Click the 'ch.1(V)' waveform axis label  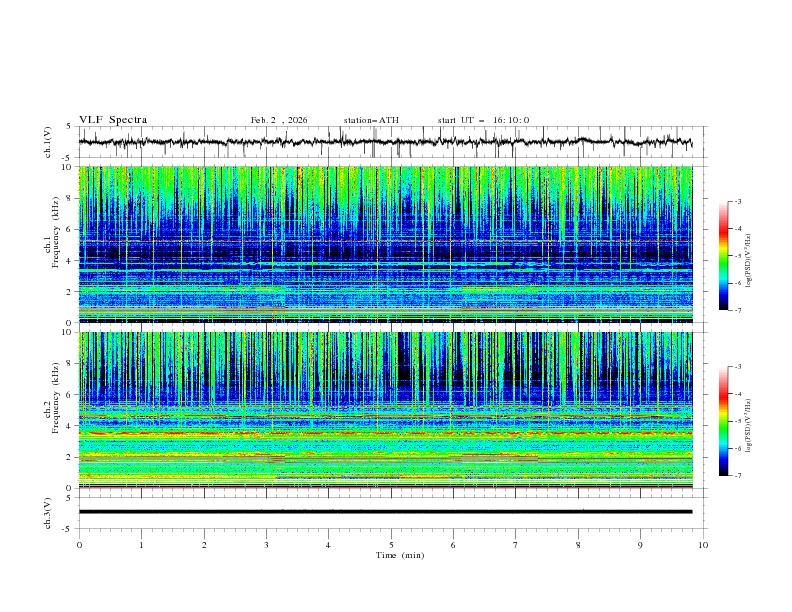click(x=48, y=142)
